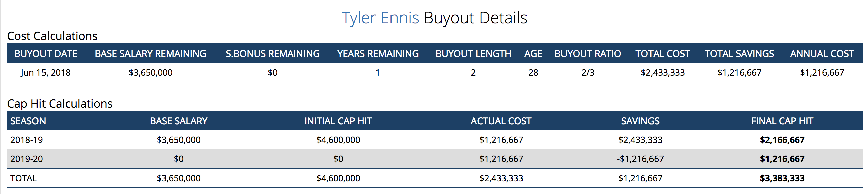Select the BASE SALARY REMAINING column header
This screenshot has height=194, width=868.
tap(150, 54)
